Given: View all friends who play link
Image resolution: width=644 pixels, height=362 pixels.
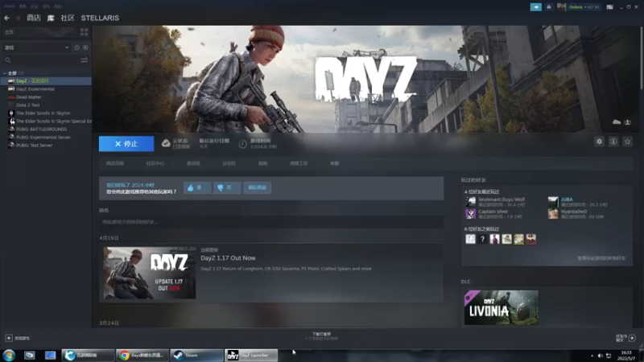Looking at the screenshot, I should click(601, 258).
